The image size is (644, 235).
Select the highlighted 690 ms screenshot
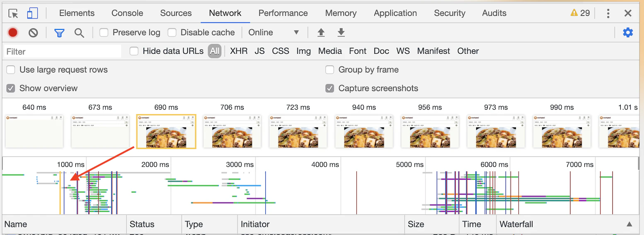pyautogui.click(x=166, y=131)
